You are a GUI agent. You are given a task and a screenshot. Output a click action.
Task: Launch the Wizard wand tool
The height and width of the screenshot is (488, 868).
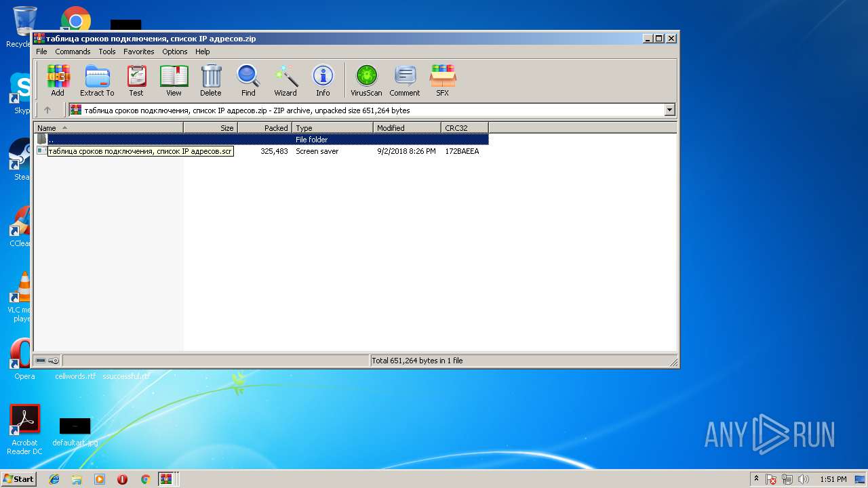(x=285, y=81)
